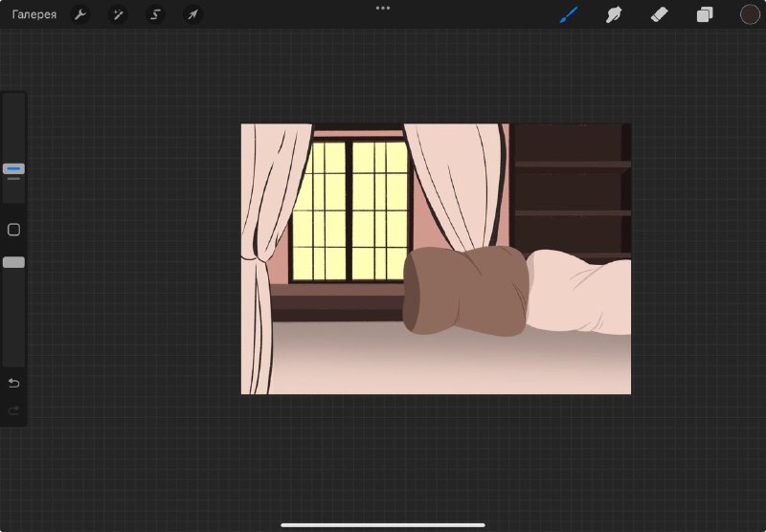Image resolution: width=766 pixels, height=532 pixels.
Task: Tap the three-dot menu at top center
Action: tap(383, 8)
